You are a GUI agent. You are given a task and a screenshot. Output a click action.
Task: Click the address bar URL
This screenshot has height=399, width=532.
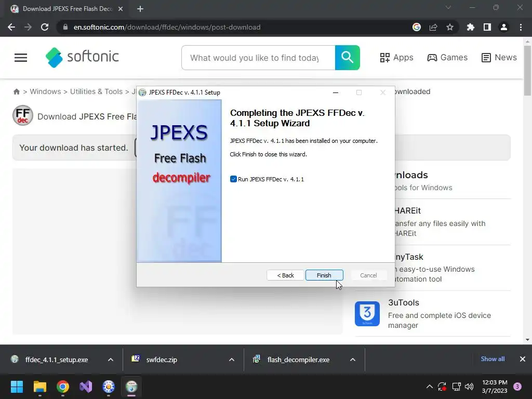pos(167,27)
